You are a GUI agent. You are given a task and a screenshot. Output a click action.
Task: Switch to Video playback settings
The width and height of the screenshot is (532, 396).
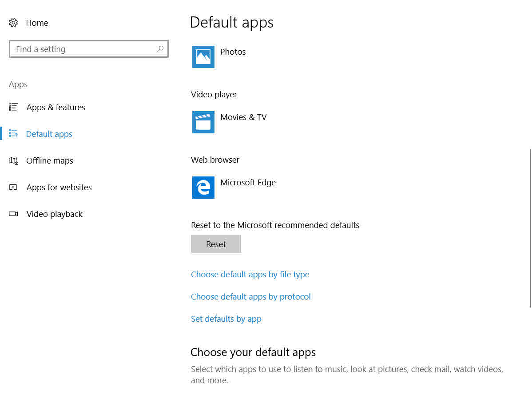[54, 214]
